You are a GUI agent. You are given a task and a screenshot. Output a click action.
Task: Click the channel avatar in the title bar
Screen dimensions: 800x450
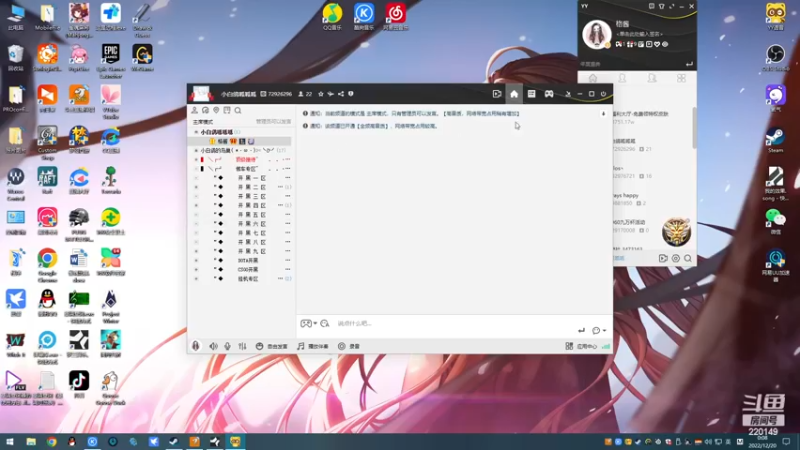tap(201, 94)
